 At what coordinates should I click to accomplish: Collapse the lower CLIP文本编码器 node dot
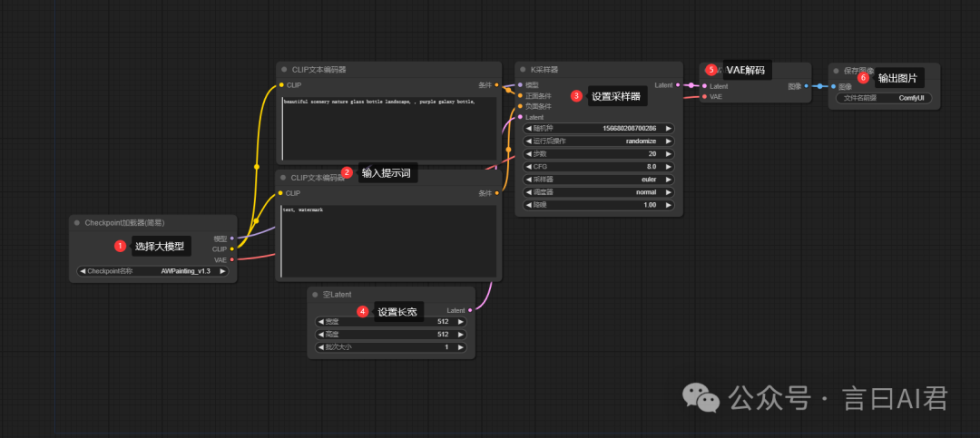point(283,178)
